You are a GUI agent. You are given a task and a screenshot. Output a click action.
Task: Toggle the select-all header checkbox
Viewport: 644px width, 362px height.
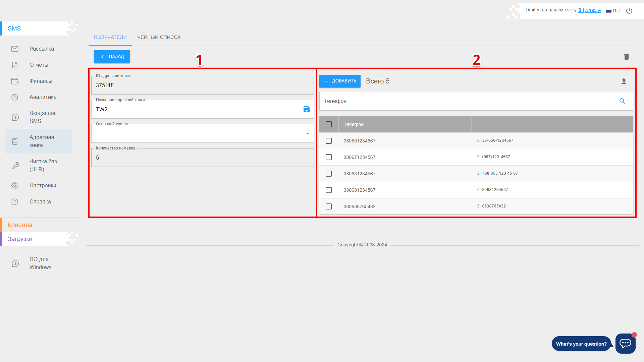coord(329,124)
